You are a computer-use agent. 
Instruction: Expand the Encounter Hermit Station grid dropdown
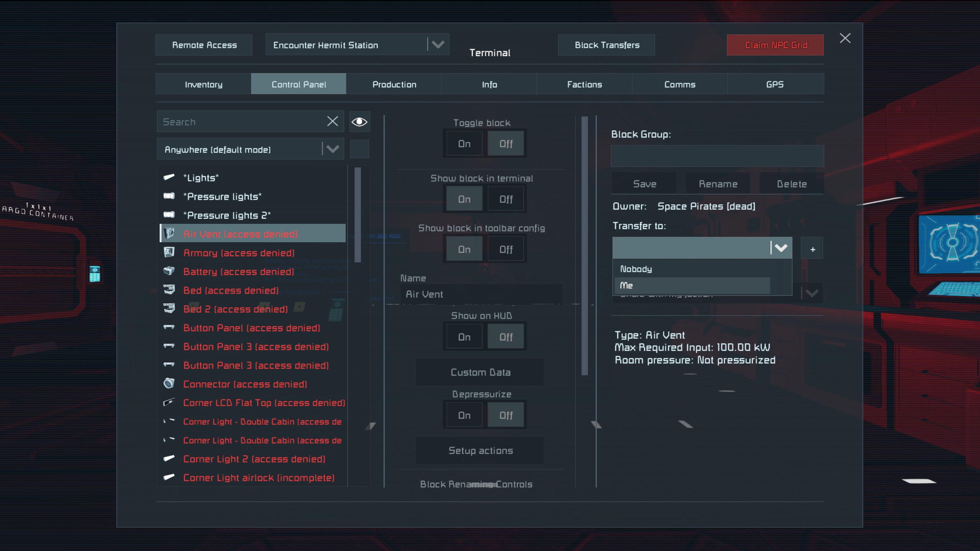438,44
